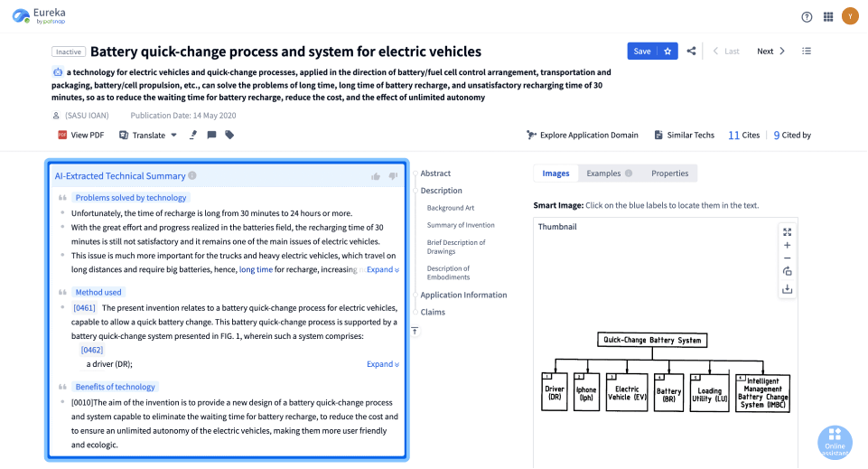
Task: Open the apps grid icon
Action: pos(828,17)
